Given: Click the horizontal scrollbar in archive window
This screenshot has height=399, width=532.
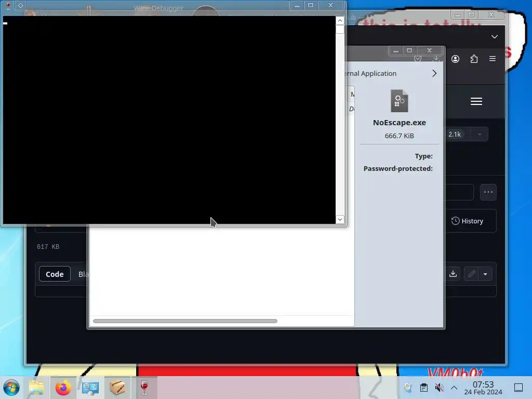Looking at the screenshot, I should [x=185, y=321].
